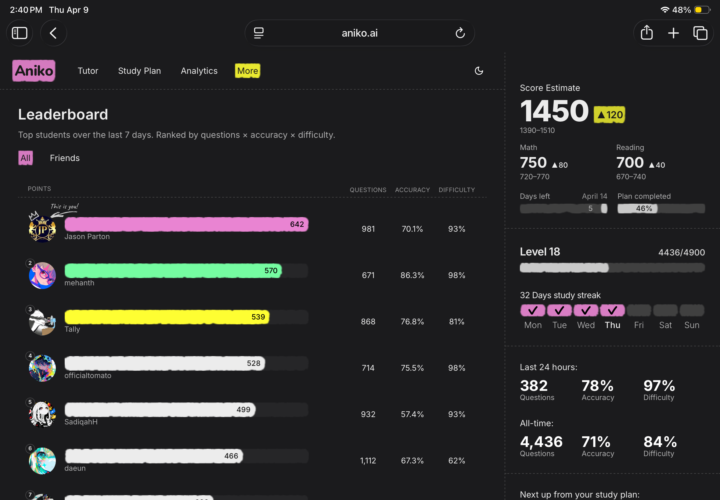
Task: Click all-time 84% Difficulty stat
Action: 660,445
